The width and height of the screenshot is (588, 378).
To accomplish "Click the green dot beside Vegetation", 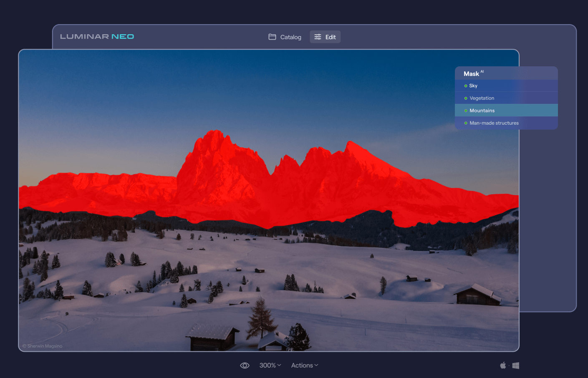I will point(466,98).
